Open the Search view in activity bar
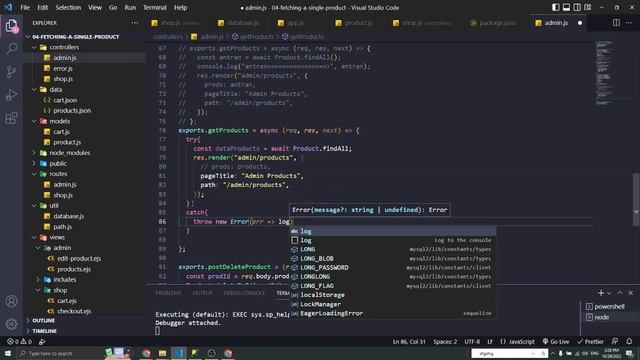The height and width of the screenshot is (360, 640). pos(11,49)
